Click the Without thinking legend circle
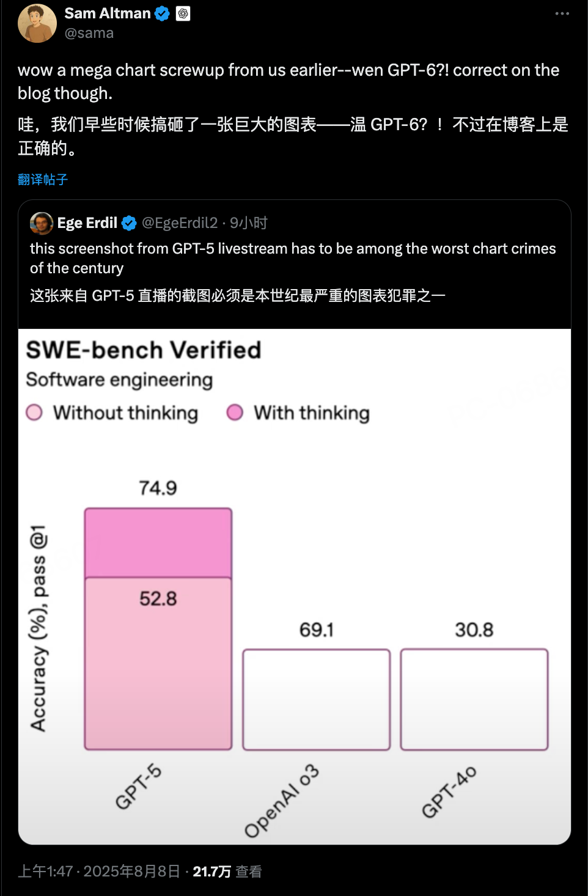This screenshot has width=588, height=896. coord(34,413)
